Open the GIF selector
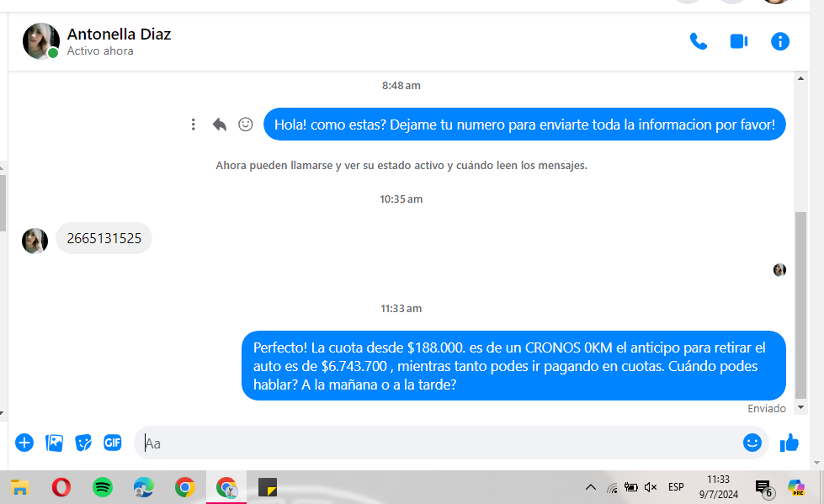This screenshot has width=824, height=504. [113, 443]
